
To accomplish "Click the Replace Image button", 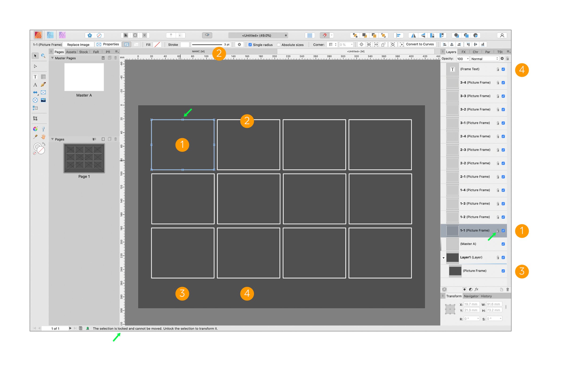I will pos(78,44).
